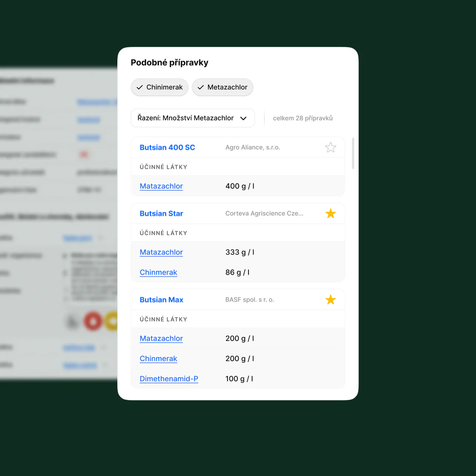Open Chinmerak link under Butsian Max

point(158,359)
